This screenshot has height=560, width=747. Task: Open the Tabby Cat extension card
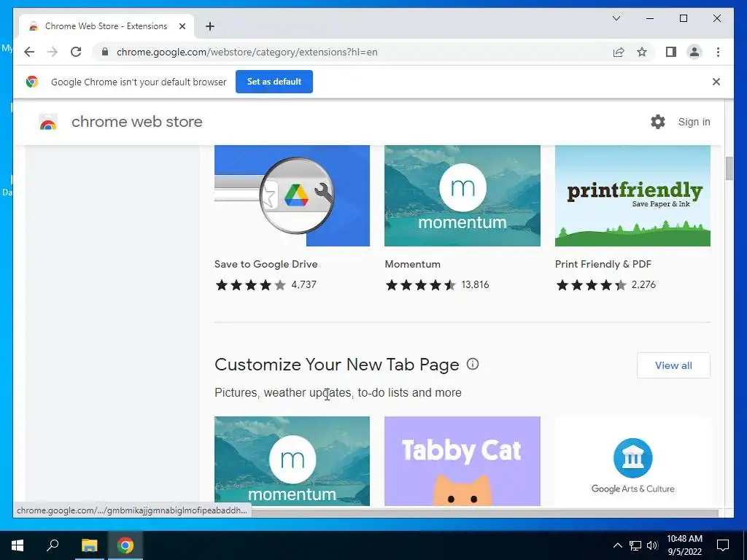(x=462, y=461)
